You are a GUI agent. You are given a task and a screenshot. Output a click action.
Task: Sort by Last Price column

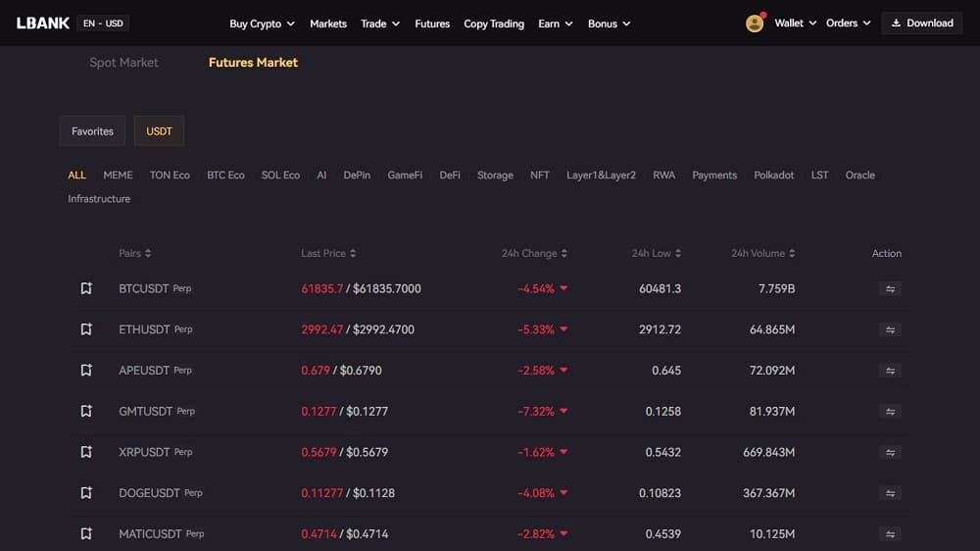(328, 253)
